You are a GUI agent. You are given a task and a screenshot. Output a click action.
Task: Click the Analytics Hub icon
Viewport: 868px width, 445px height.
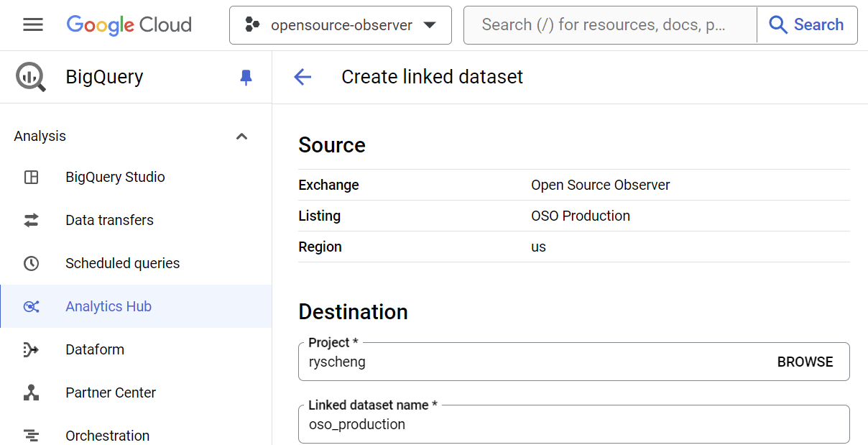(x=31, y=306)
